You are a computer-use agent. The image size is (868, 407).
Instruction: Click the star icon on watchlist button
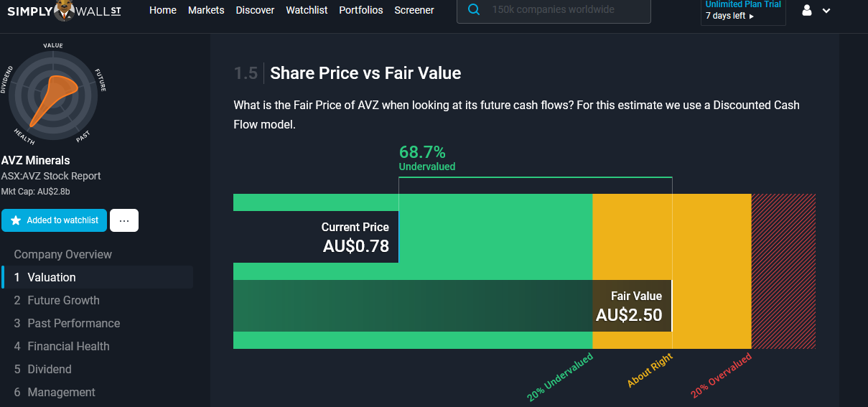pos(16,220)
